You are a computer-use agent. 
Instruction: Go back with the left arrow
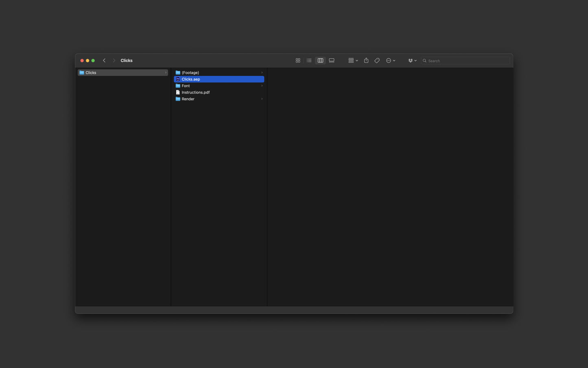tap(104, 61)
